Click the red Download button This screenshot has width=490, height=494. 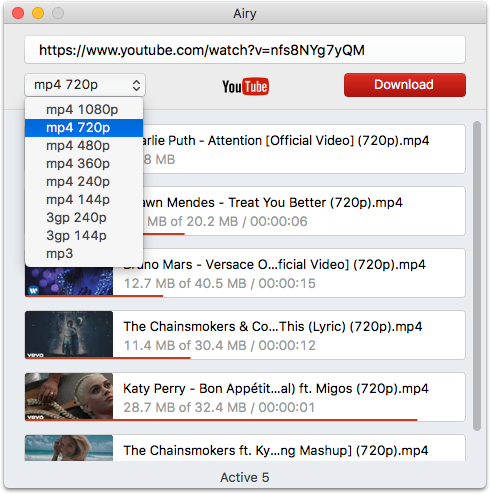[x=405, y=85]
